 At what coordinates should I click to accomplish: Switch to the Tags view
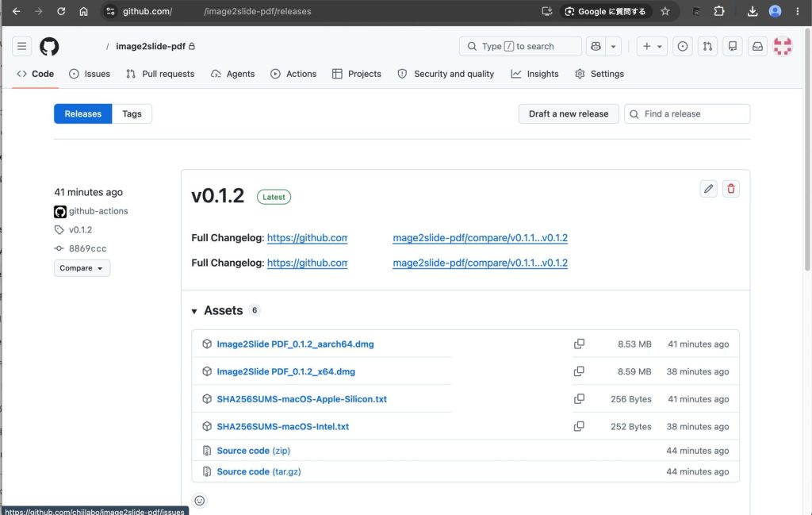coord(132,113)
